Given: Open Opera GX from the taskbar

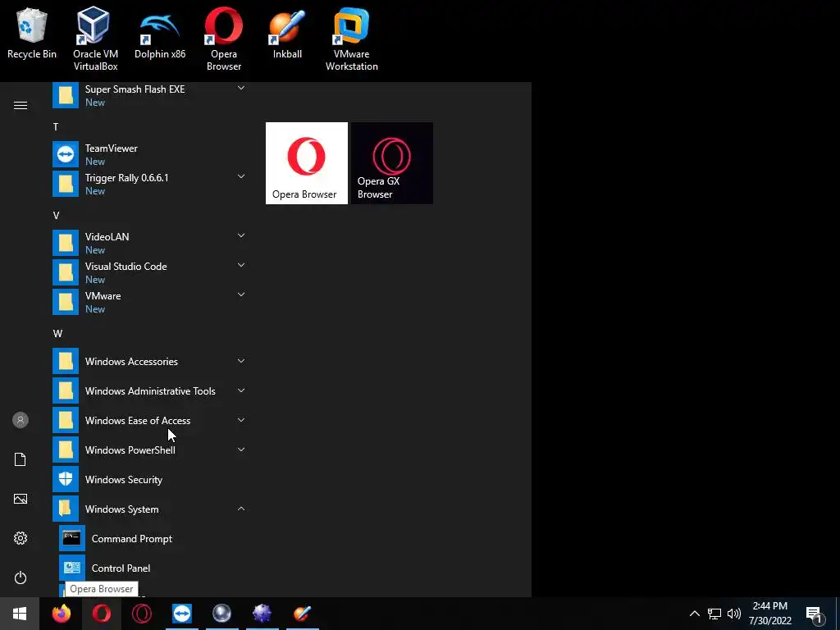Looking at the screenshot, I should click(x=141, y=614).
